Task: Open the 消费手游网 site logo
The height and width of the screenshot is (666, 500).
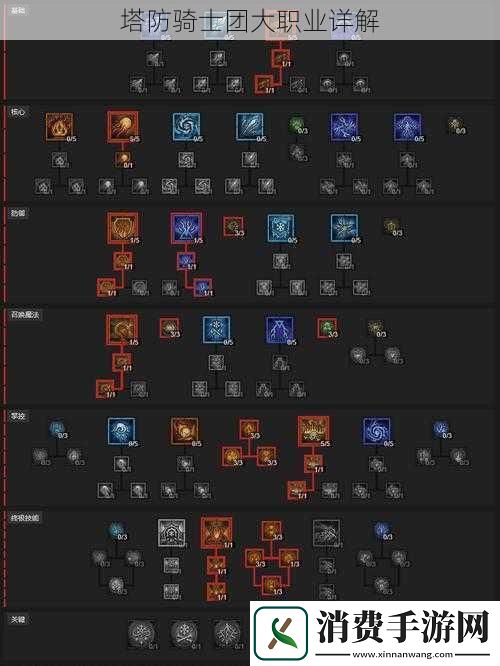Action: pos(280,633)
